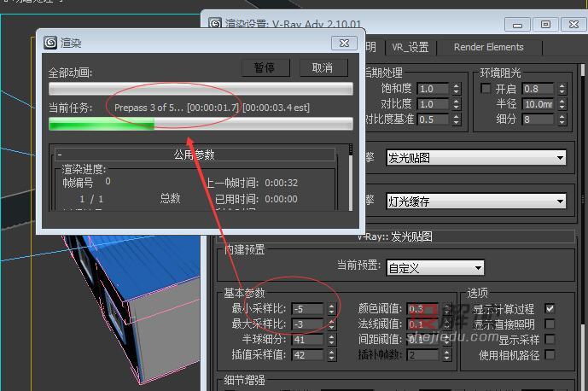Click the 半球细分 spinner arrows
Viewport: 588px width, 391px height.
point(331,340)
